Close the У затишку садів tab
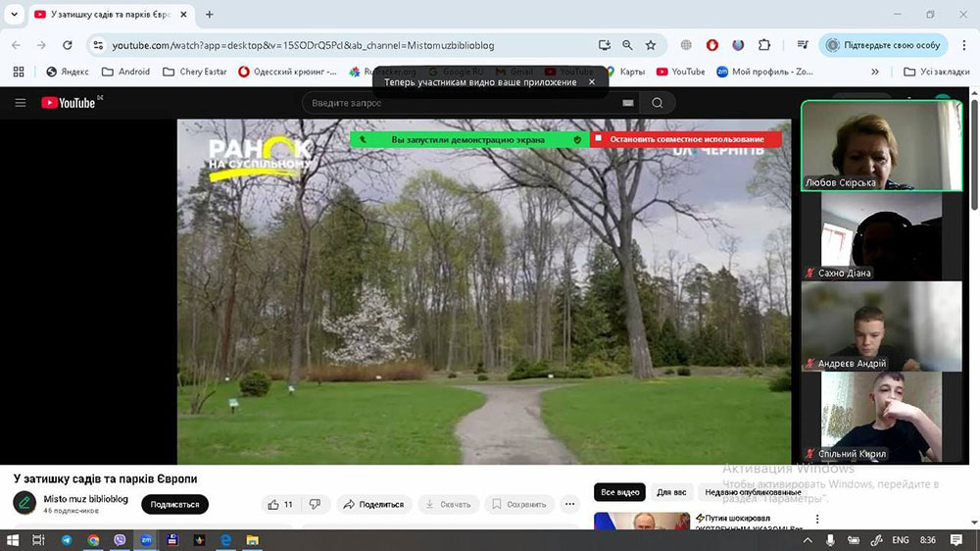Screen dimensions: 980x551 (x=183, y=14)
